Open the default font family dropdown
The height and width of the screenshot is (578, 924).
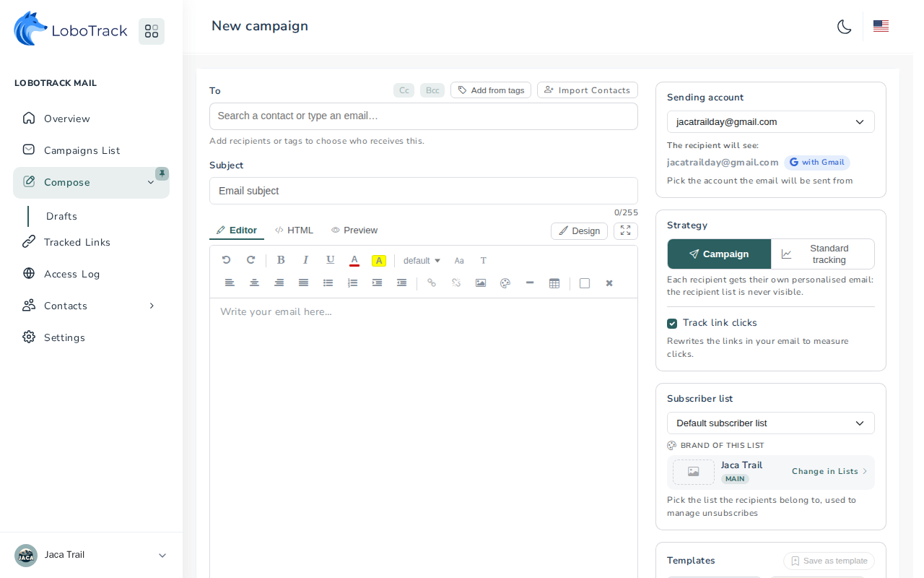click(x=422, y=261)
